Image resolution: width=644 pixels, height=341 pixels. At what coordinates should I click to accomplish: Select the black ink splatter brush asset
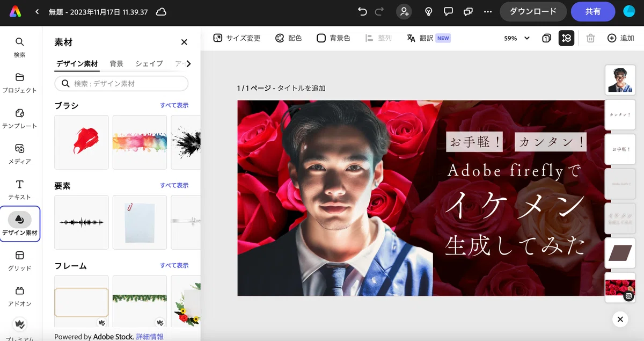[186, 142]
